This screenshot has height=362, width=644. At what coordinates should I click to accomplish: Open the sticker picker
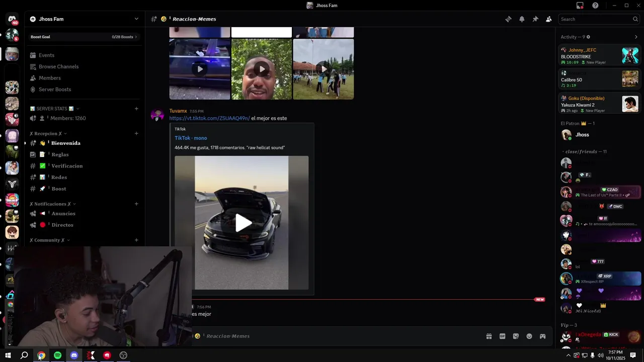[516, 336]
